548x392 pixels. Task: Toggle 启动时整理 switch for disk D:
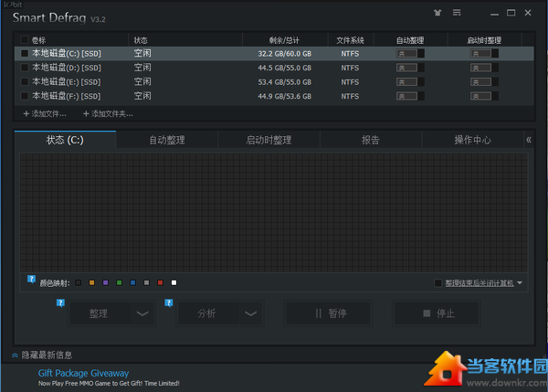484,68
